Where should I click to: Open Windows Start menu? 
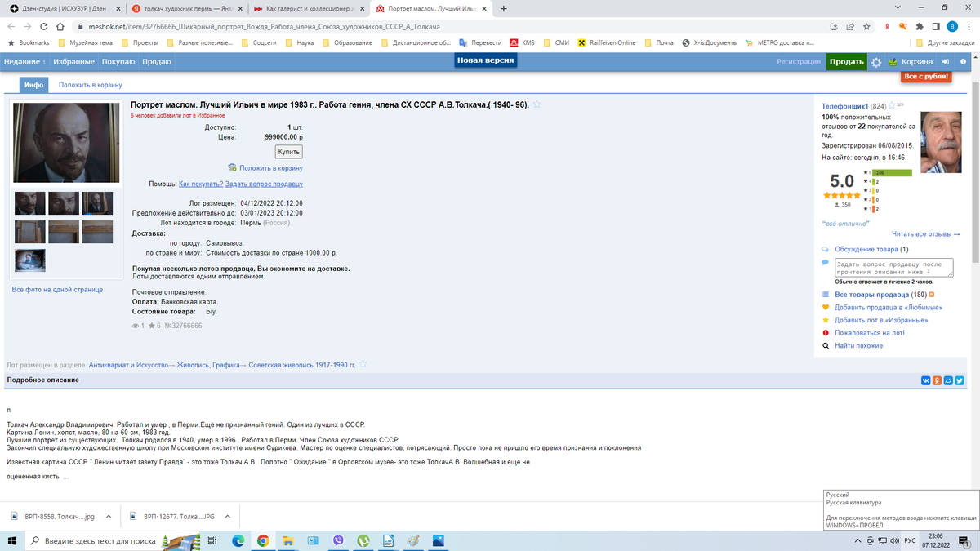tap(11, 540)
